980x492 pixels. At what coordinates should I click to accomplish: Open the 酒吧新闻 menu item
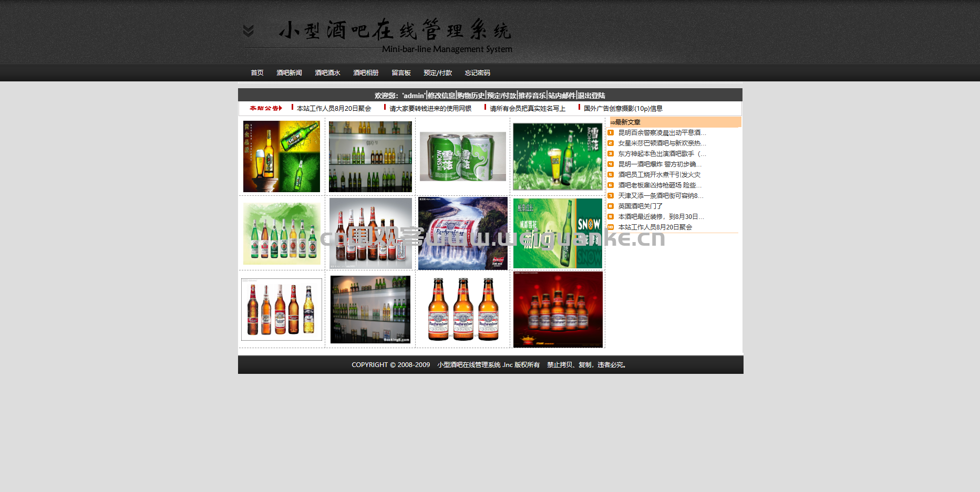(x=289, y=73)
